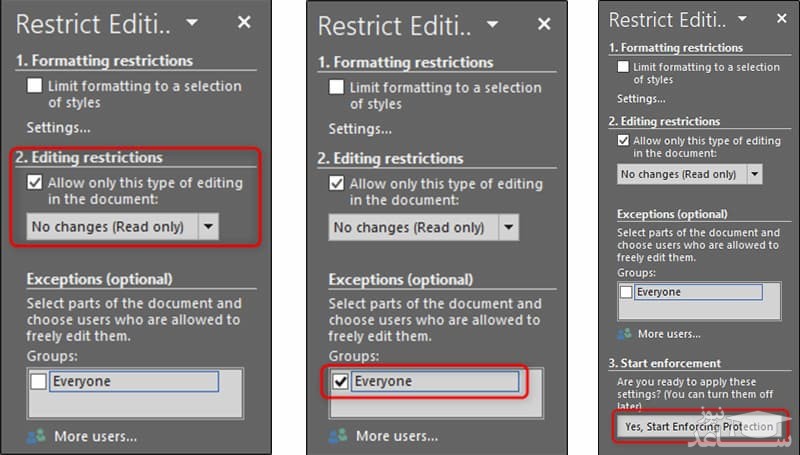Click the Settings... link in the right panel

click(640, 98)
